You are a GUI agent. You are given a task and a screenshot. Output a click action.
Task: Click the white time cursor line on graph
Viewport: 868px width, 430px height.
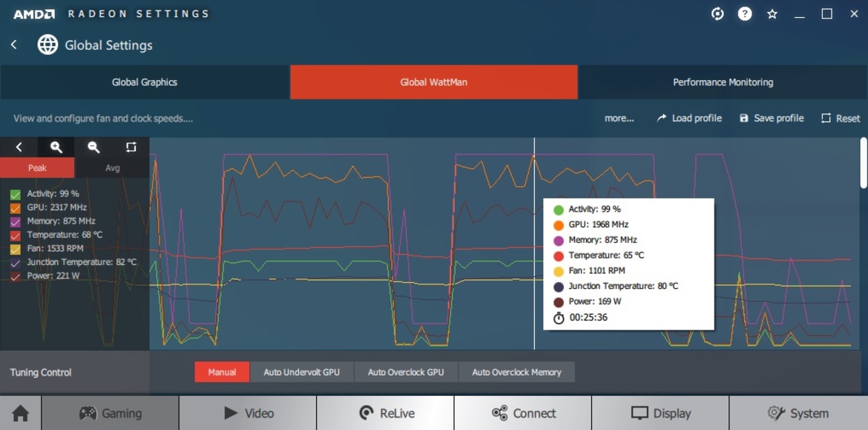click(534, 244)
